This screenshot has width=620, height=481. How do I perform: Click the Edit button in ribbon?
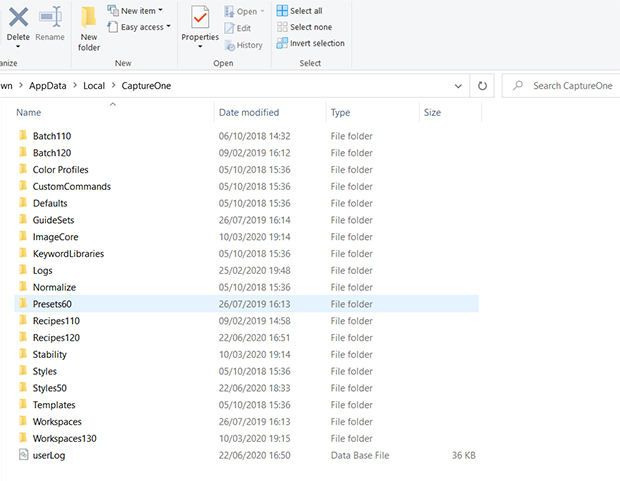coord(238,28)
